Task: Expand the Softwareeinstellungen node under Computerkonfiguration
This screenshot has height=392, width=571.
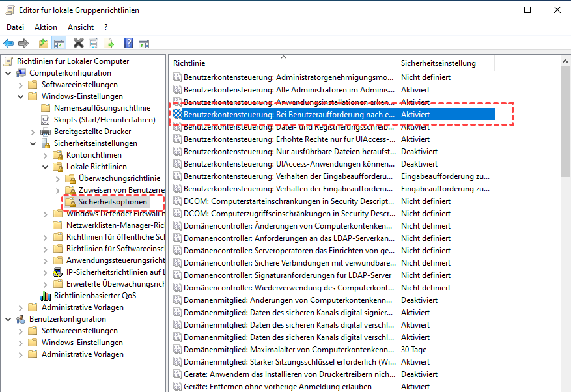Action: [20, 85]
